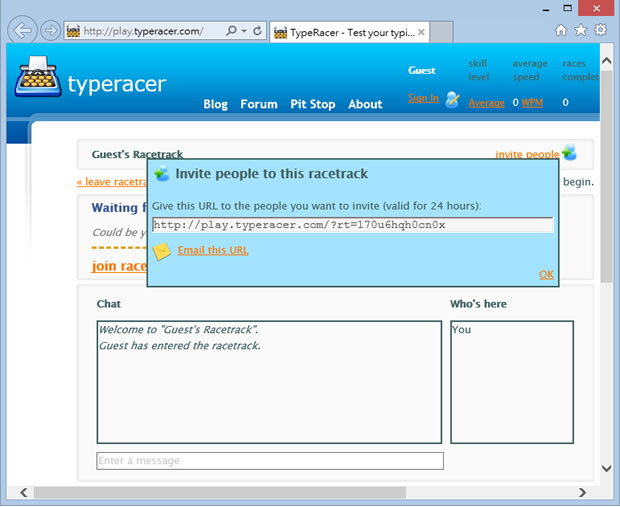Screen dimensions: 620x507
Task: Click the typeracer typewriter logo
Action: (38, 77)
